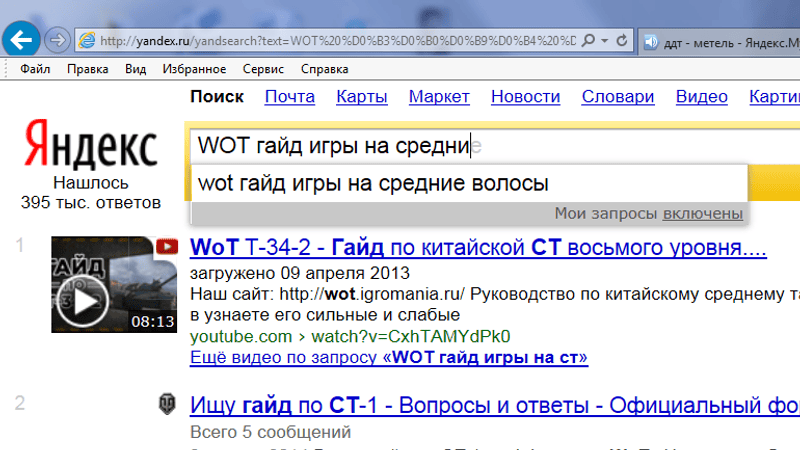Open the Сервис menu

point(263,69)
